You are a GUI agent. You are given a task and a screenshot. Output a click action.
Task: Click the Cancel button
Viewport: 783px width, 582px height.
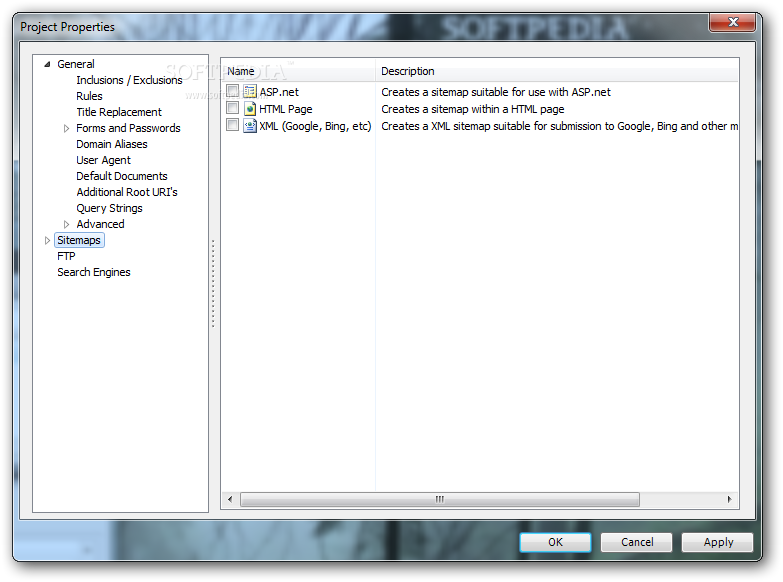636,542
